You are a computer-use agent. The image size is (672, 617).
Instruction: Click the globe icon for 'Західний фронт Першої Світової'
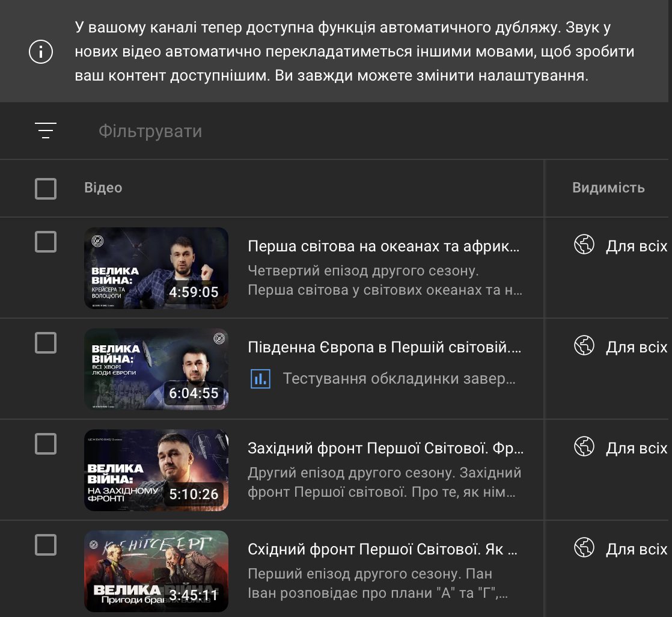pyautogui.click(x=582, y=447)
